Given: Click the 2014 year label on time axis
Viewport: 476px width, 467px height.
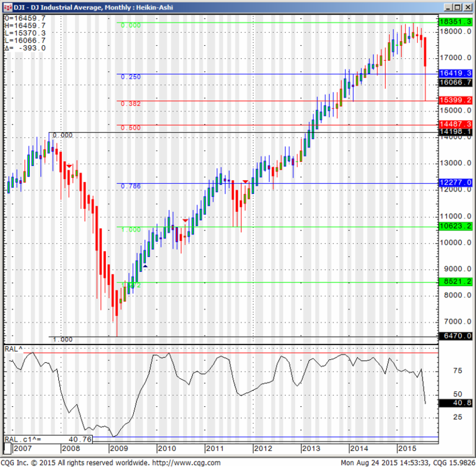Looking at the screenshot, I should coord(359,449).
